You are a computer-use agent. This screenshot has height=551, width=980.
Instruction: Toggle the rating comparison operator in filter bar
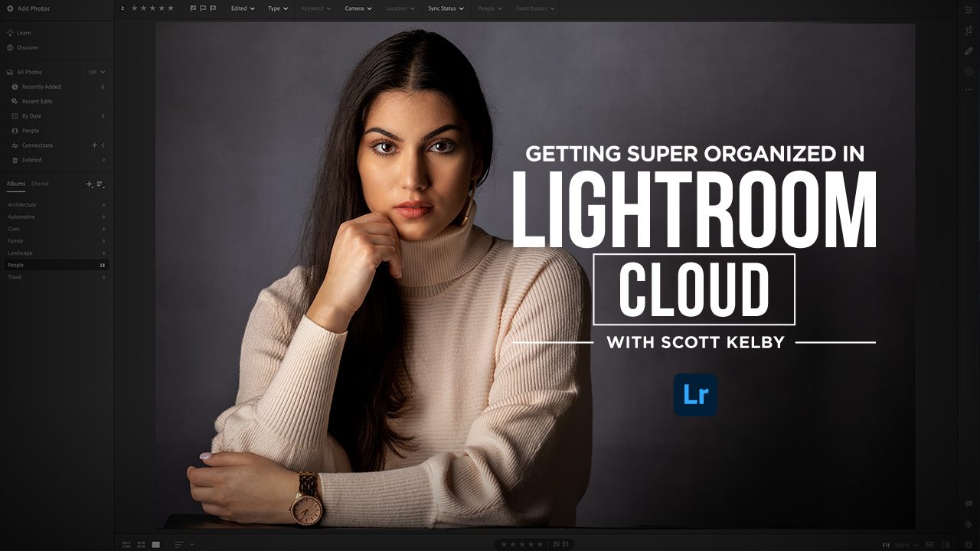tap(123, 8)
